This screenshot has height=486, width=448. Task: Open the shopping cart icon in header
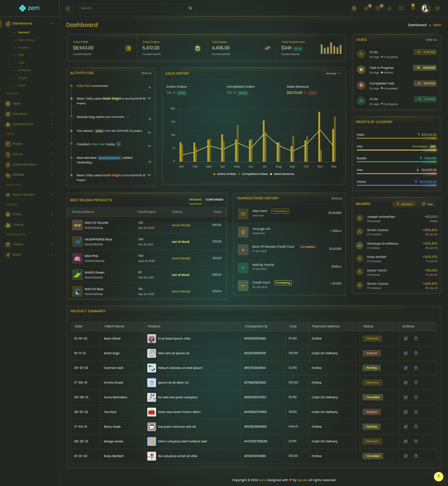pos(366,8)
